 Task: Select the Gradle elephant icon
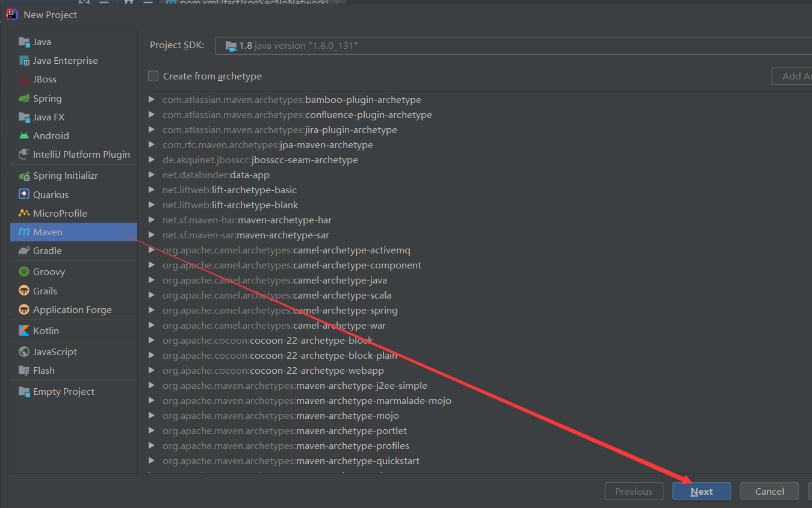tap(24, 251)
